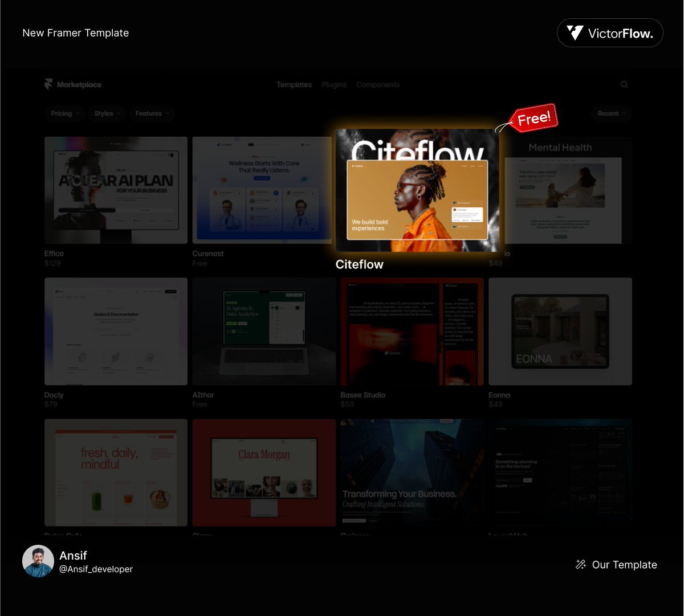Viewport: 684px width, 616px height.
Task: Open the Recent sort dropdown
Action: (x=612, y=113)
